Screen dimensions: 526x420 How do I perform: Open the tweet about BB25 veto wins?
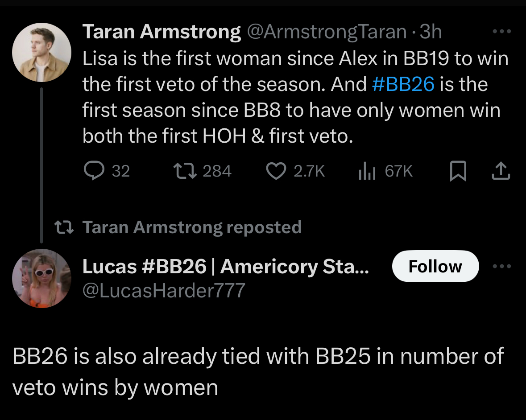pos(258,371)
